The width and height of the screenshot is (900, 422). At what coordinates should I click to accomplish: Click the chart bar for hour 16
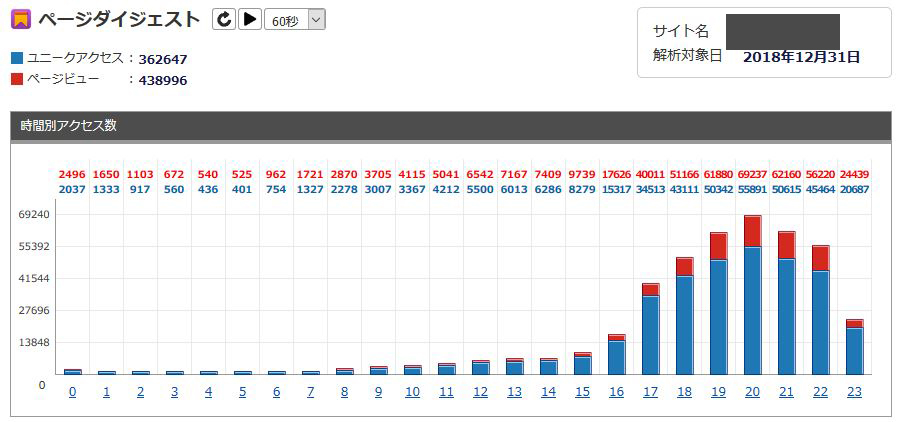click(x=616, y=354)
